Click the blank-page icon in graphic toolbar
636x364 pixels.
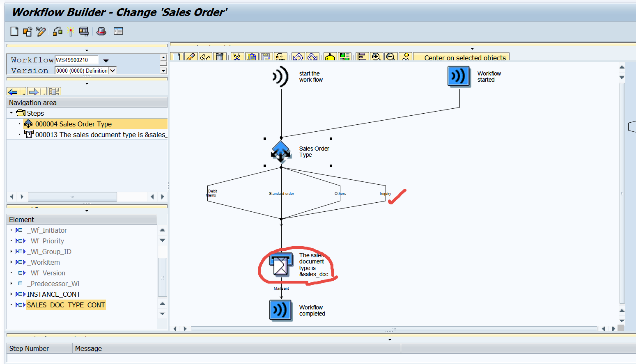pyautogui.click(x=176, y=57)
